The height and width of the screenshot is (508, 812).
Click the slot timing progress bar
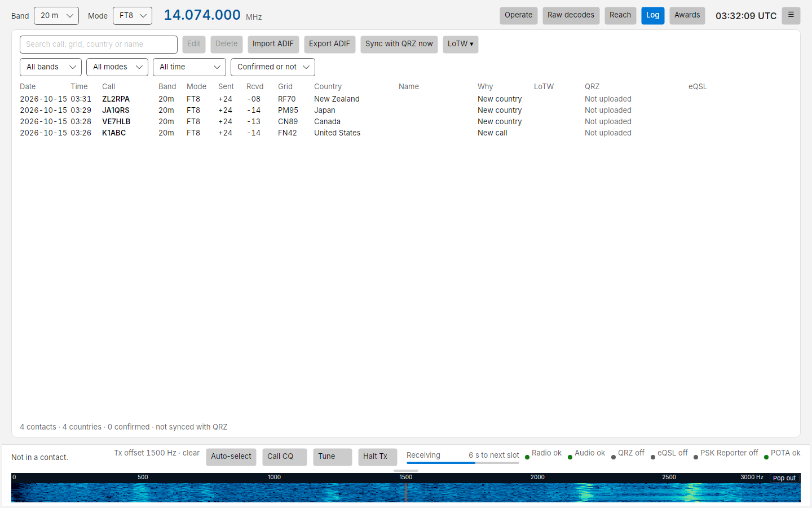pyautogui.click(x=463, y=463)
